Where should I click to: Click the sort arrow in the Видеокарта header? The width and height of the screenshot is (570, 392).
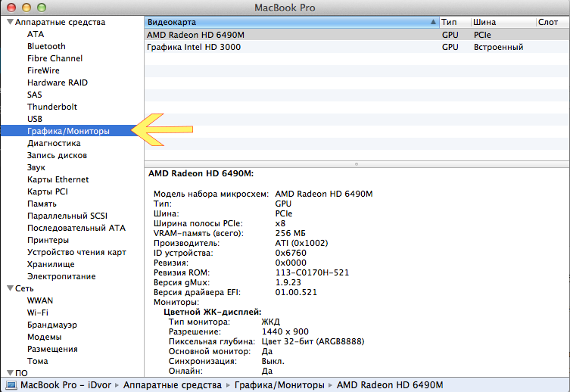coord(432,23)
